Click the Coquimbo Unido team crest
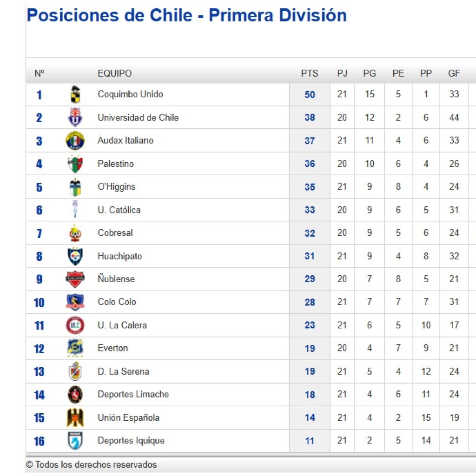 pos(75,94)
